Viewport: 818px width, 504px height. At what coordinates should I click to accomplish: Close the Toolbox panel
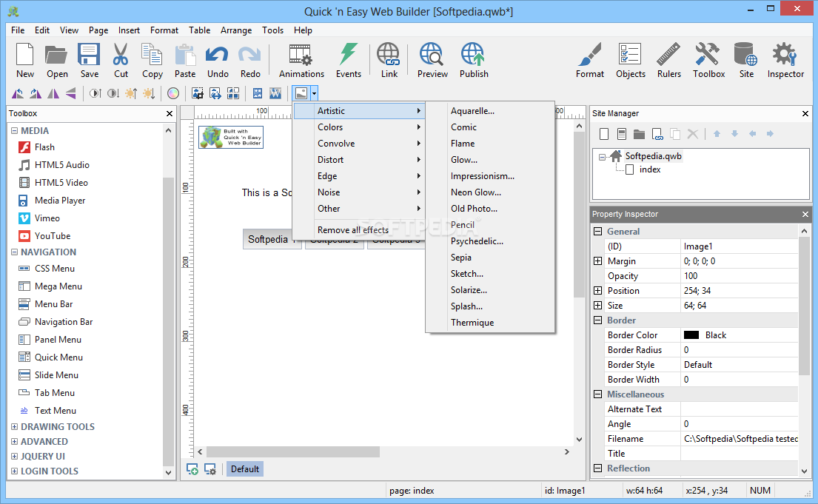click(170, 113)
